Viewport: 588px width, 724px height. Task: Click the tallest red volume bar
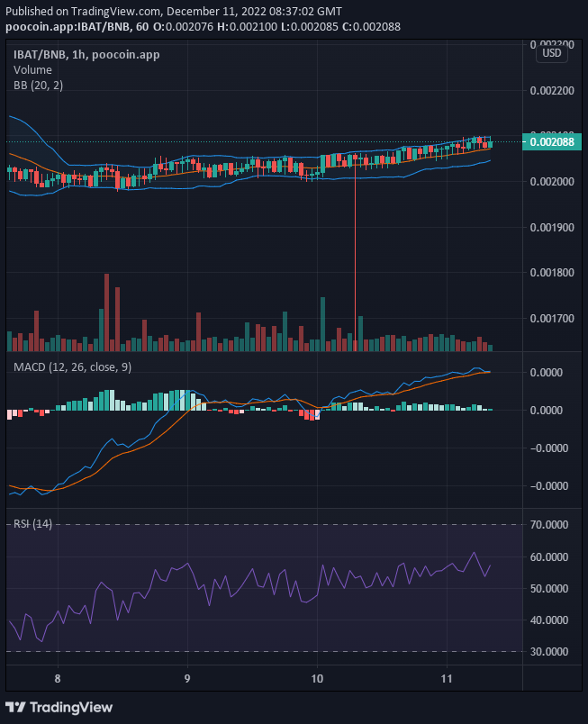106,312
